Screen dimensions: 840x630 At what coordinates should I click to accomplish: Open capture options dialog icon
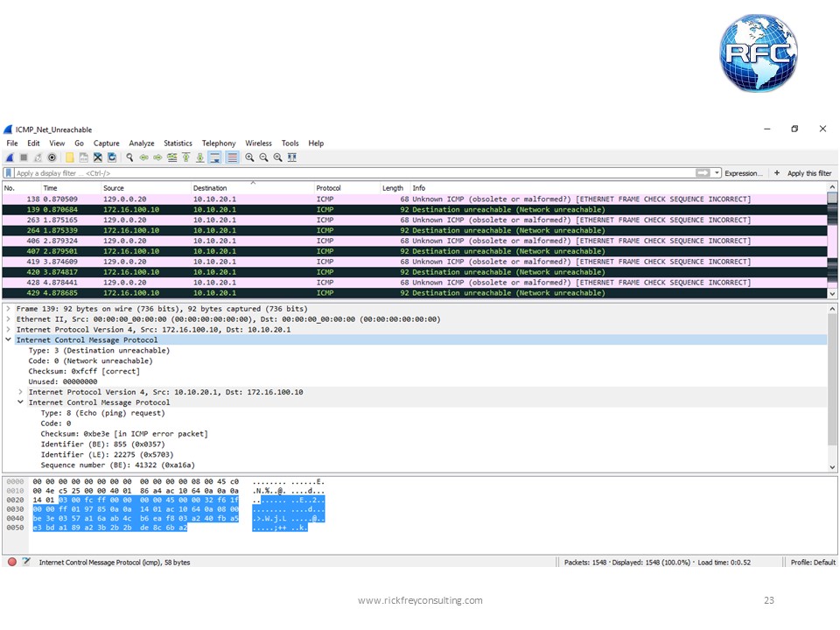pos(52,157)
